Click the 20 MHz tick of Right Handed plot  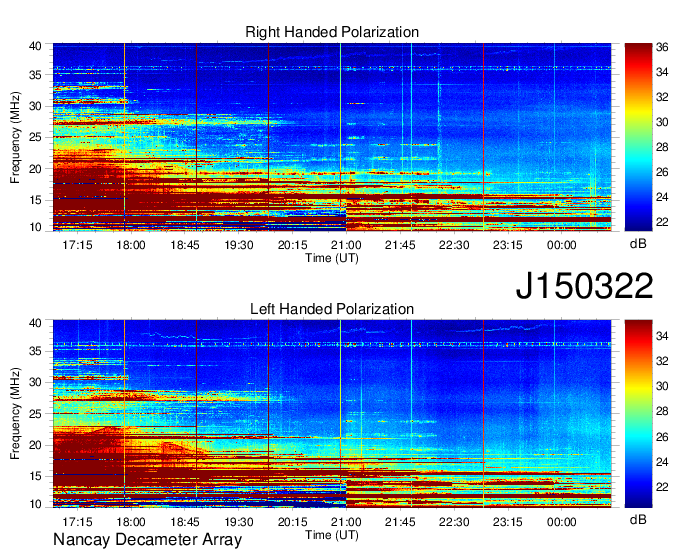[x=35, y=169]
